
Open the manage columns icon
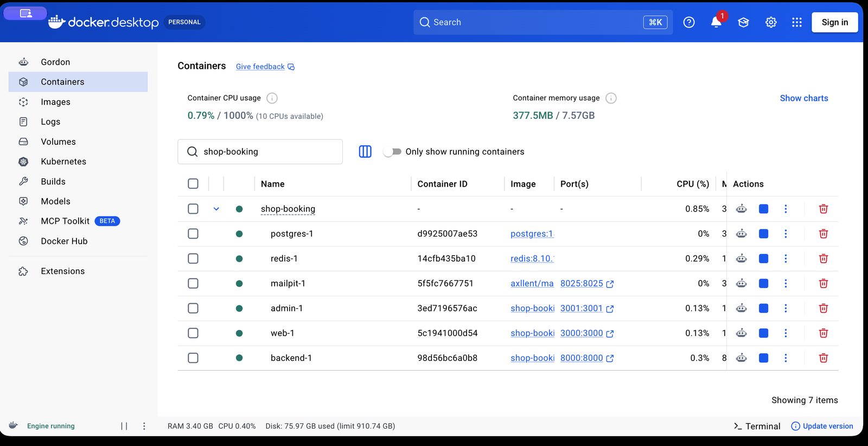click(x=365, y=151)
